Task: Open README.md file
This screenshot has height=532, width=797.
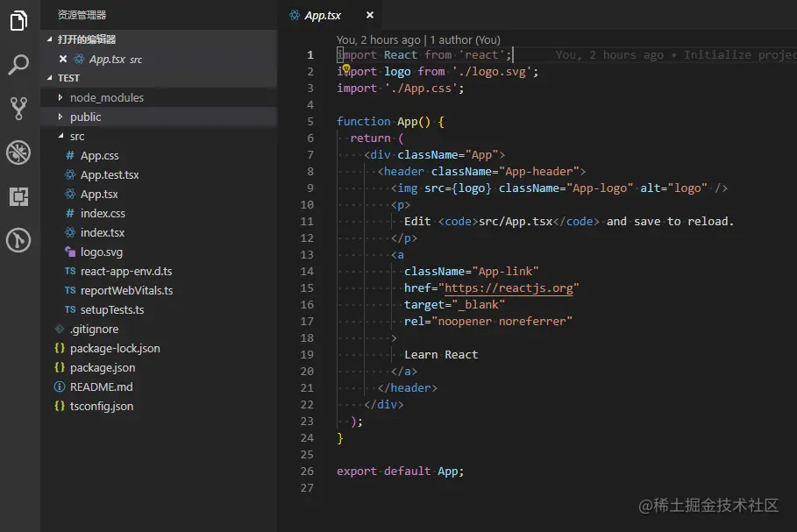Action: point(159,387)
